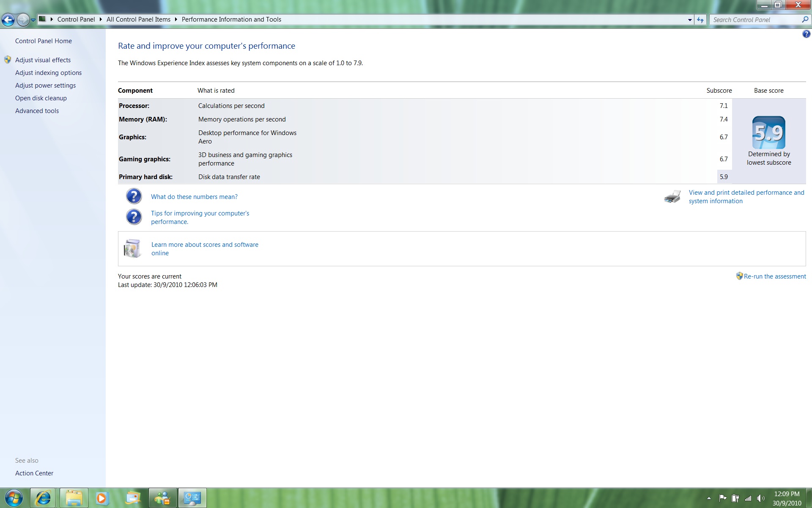Image resolution: width=812 pixels, height=508 pixels.
Task: Open the taskbar clock and date
Action: tap(787, 498)
